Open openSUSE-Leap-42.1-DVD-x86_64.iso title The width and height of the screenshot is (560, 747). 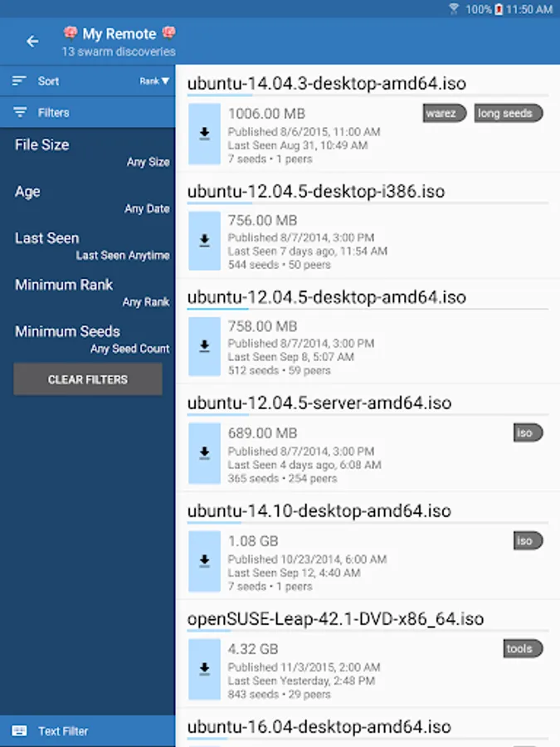point(335,619)
